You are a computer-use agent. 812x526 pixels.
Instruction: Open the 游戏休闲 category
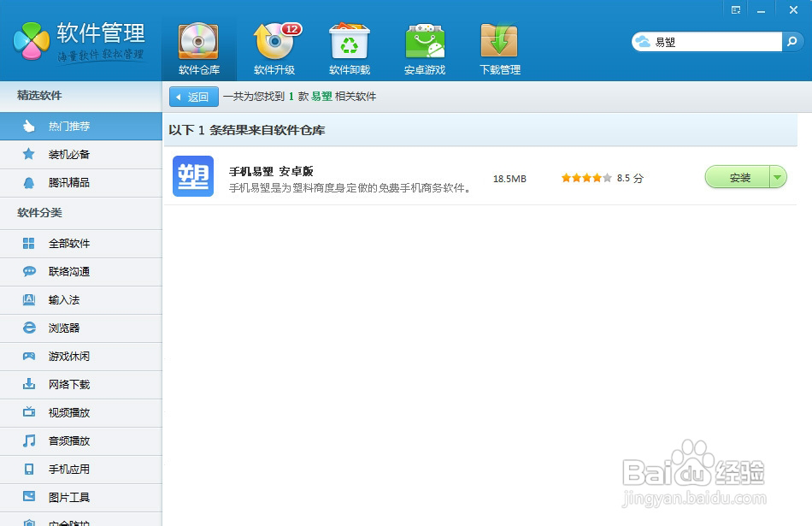coord(81,357)
